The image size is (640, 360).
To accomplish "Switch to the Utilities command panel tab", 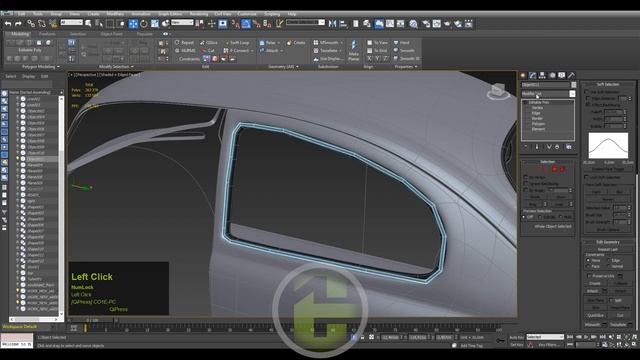I will [571, 76].
